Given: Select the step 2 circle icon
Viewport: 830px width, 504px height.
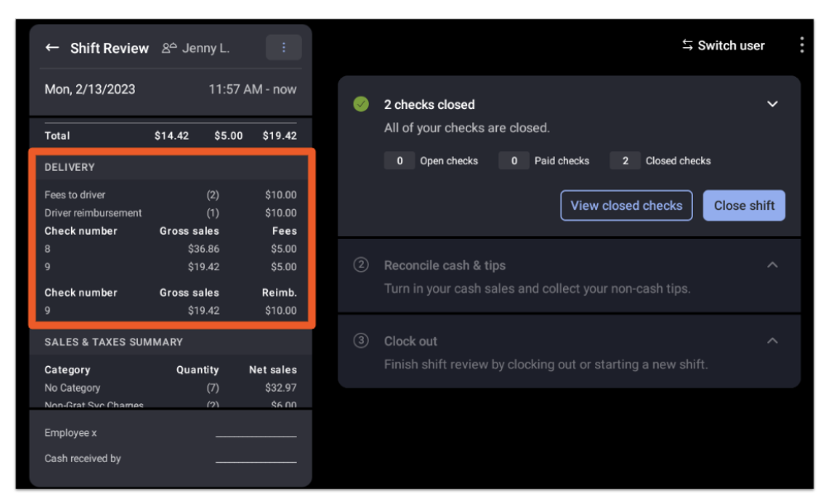Looking at the screenshot, I should (361, 264).
